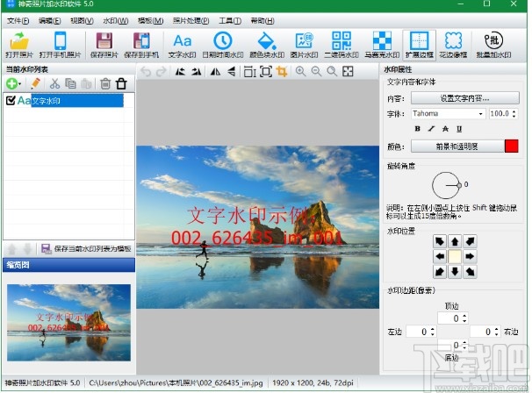Open the 编辑(E) menu
Viewport: 532px width, 393px height.
pyautogui.click(x=49, y=21)
